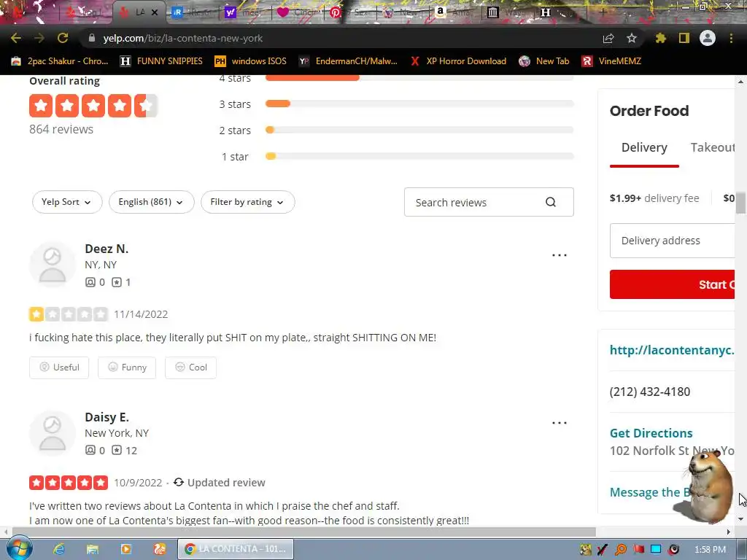Image resolution: width=747 pixels, height=560 pixels.
Task: Open the windows ISOS bookmark
Action: (x=251, y=61)
